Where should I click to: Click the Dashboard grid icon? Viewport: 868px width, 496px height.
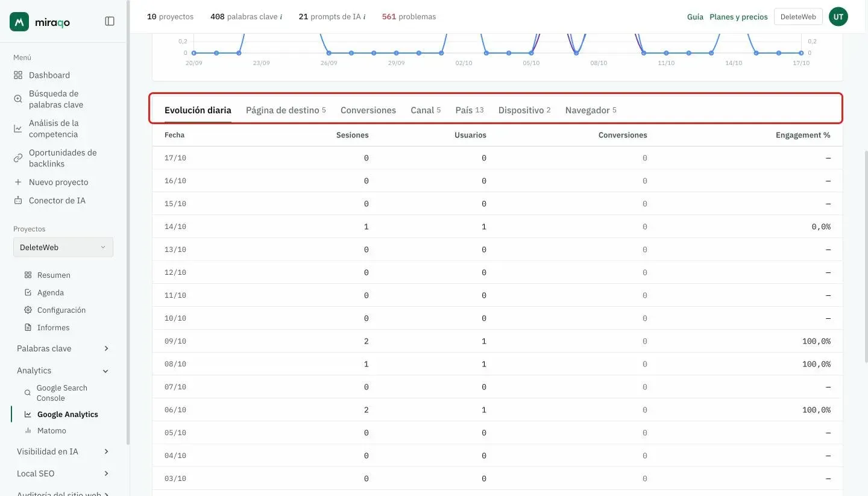click(x=18, y=75)
